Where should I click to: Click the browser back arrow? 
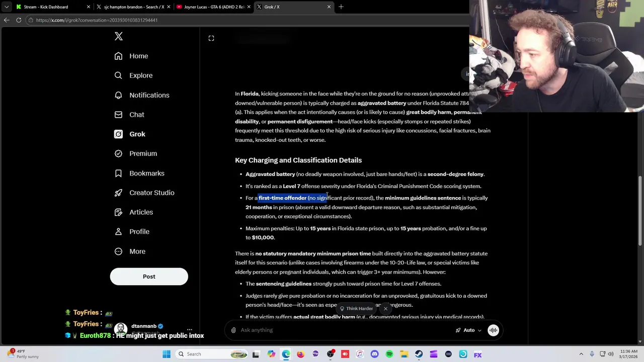click(x=6, y=20)
